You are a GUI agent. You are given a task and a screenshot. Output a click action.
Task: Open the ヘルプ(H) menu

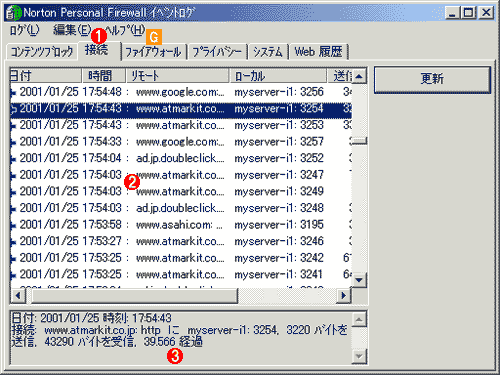tap(125, 31)
